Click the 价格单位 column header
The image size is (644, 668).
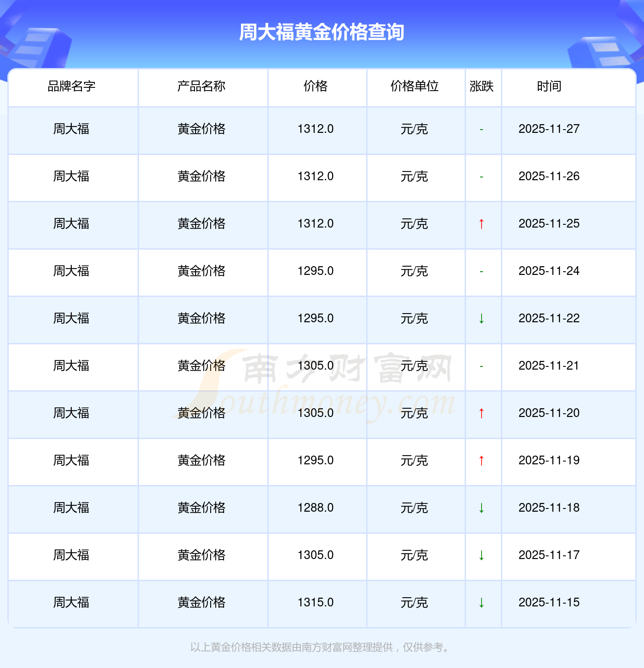[x=414, y=86]
